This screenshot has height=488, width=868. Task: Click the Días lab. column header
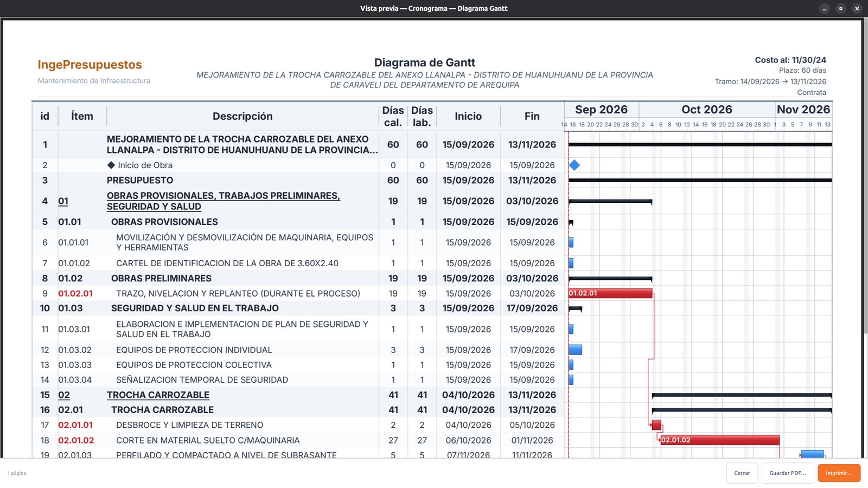coord(422,116)
